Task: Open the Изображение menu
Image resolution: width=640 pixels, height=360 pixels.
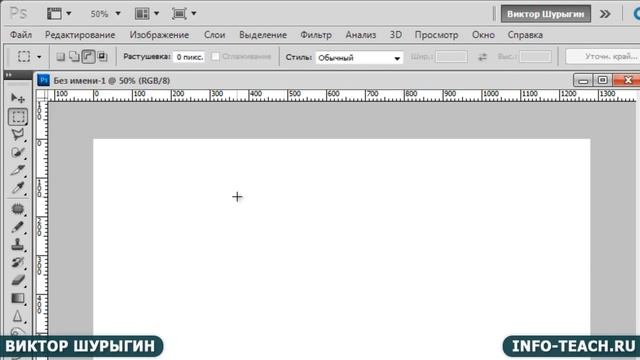Action: tap(159, 35)
